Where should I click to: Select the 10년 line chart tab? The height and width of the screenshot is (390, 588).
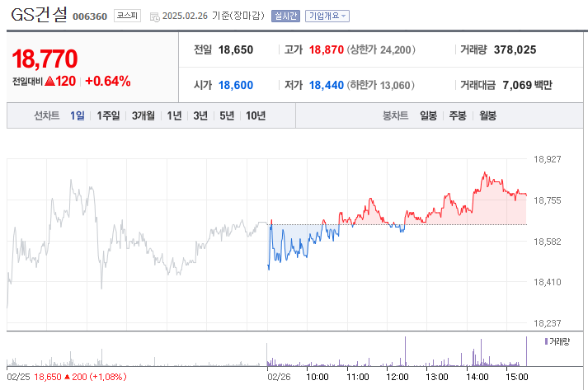coord(256,115)
